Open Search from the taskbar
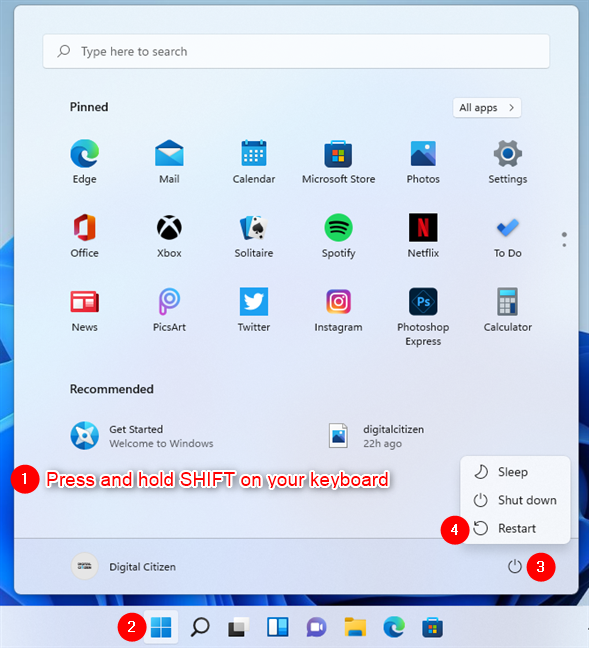 coord(200,627)
